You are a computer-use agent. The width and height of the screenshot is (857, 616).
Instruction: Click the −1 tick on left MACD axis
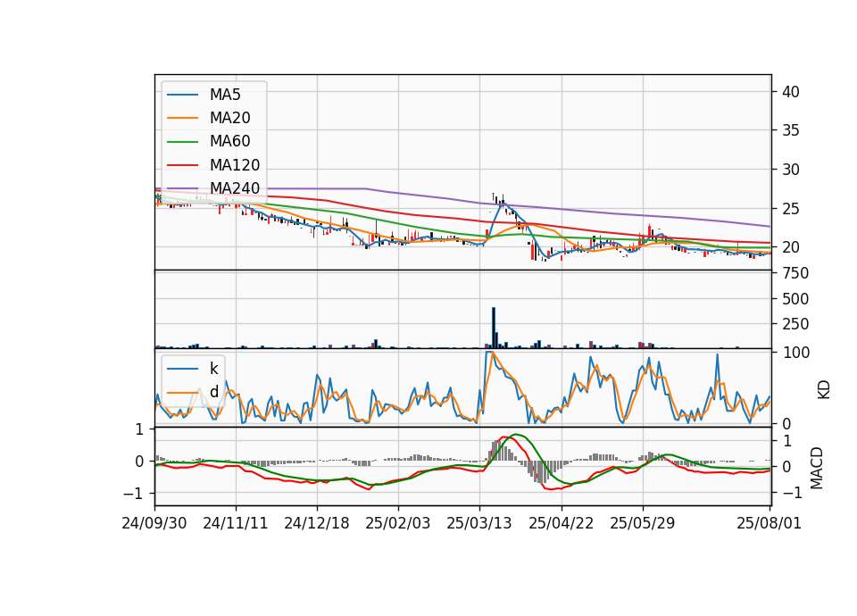click(133, 494)
